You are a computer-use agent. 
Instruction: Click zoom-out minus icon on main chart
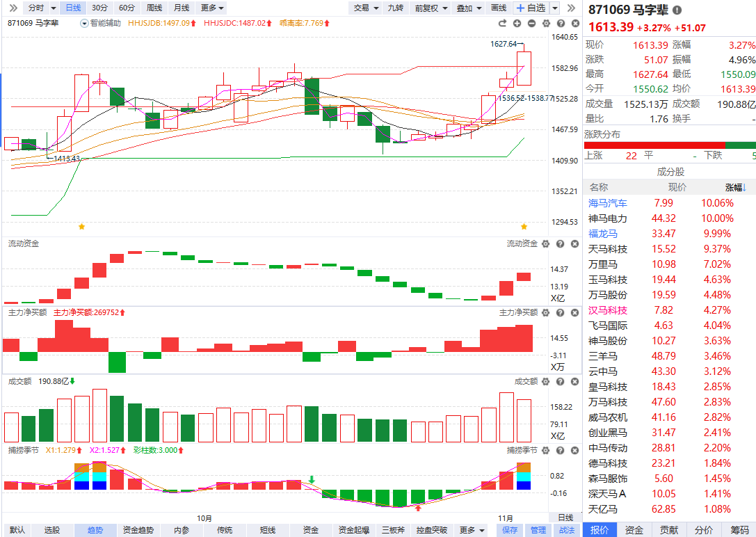pos(531,24)
